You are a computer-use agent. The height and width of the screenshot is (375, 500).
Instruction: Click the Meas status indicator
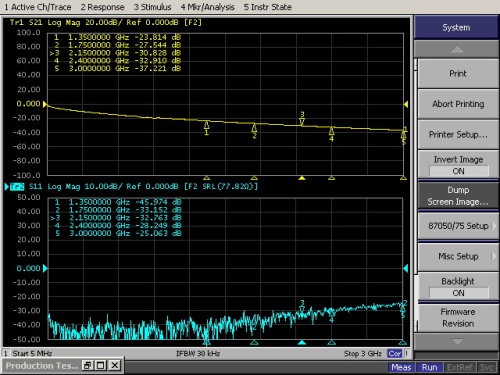401,367
